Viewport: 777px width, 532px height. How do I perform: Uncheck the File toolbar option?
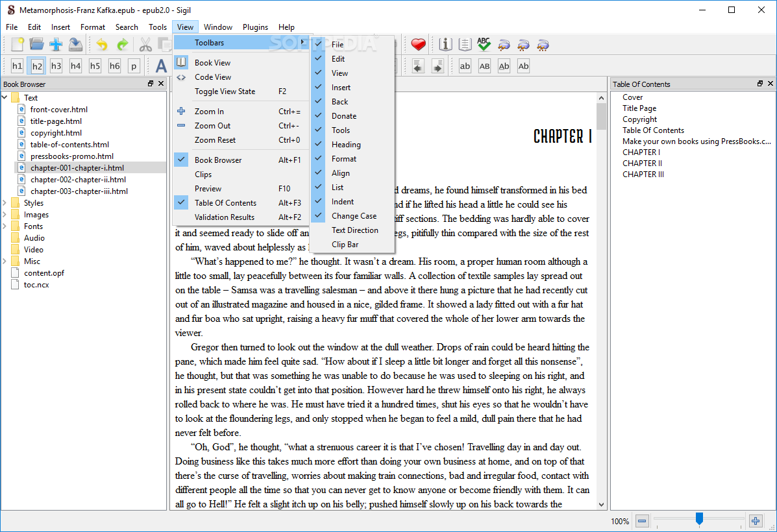coord(353,45)
